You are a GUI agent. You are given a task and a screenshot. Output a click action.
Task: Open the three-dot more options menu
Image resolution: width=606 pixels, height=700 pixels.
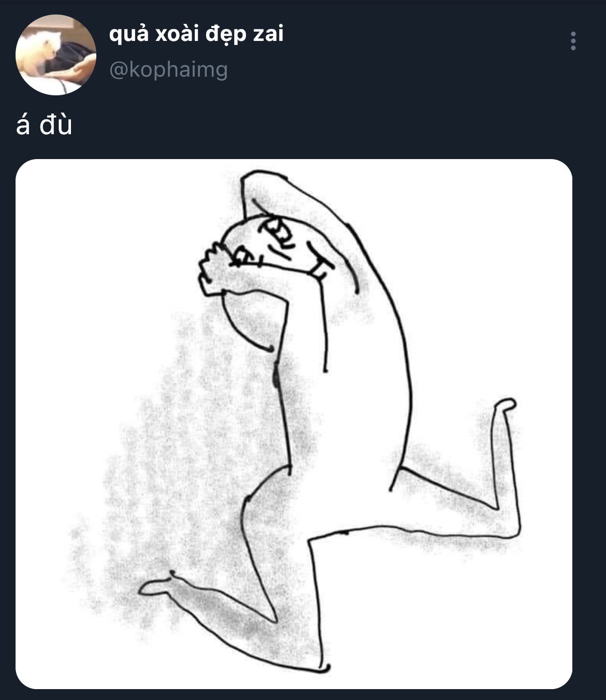[x=573, y=41]
